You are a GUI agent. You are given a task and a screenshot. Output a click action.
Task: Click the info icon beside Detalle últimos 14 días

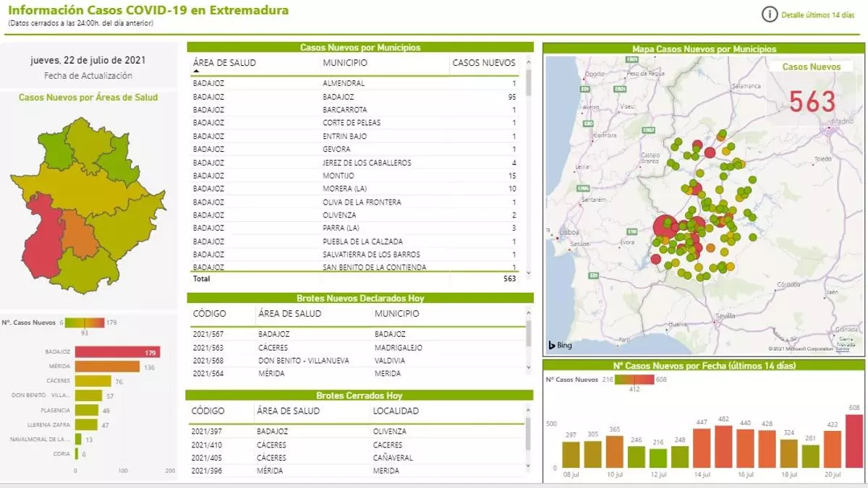click(x=770, y=14)
